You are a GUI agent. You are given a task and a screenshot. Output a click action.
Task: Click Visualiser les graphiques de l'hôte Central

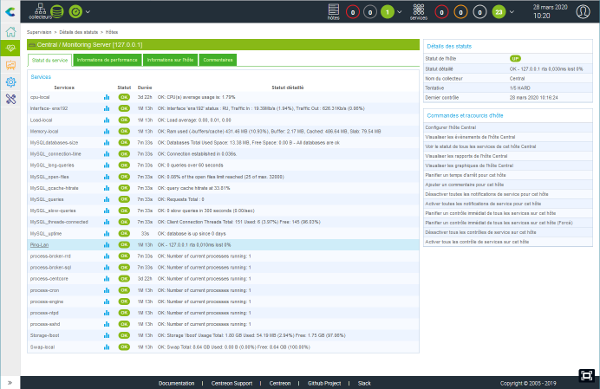469,166
